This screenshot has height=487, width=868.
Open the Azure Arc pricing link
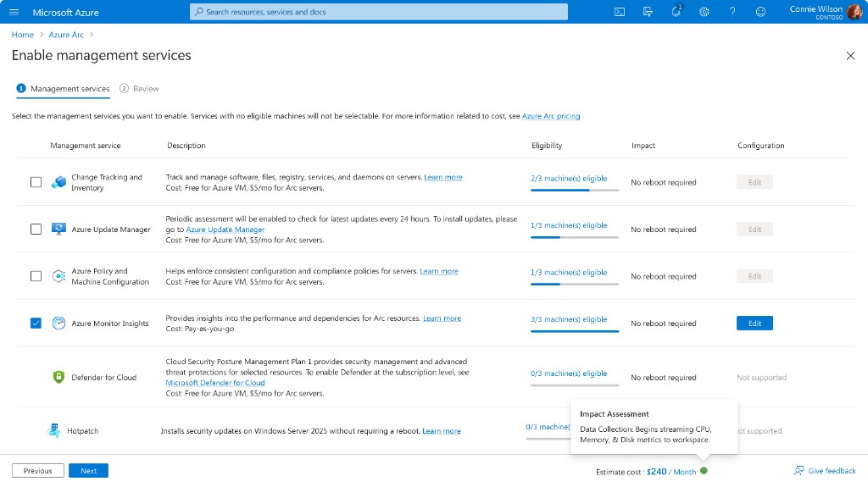[551, 116]
